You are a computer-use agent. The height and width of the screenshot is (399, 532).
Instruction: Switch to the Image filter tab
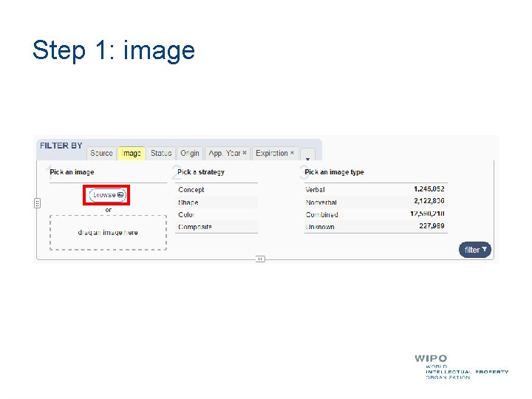point(132,154)
